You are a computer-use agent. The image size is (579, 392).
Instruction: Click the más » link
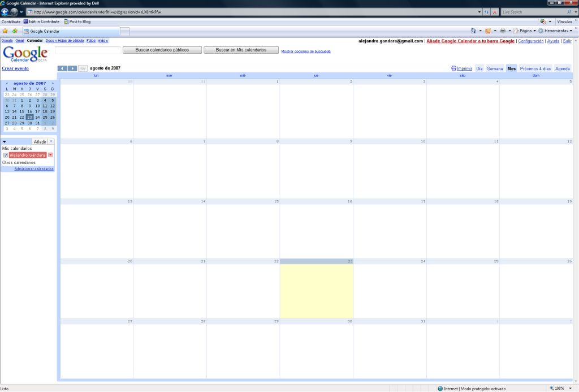click(103, 41)
